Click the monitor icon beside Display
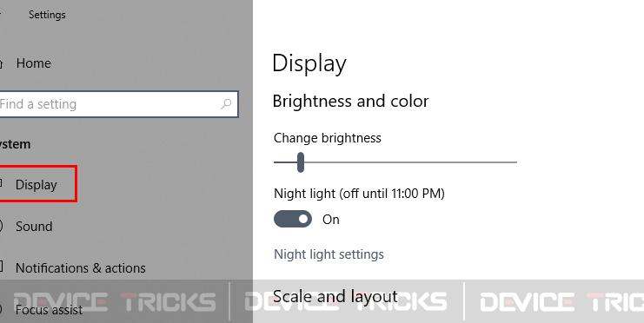Image resolution: width=644 pixels, height=323 pixels. point(1,183)
